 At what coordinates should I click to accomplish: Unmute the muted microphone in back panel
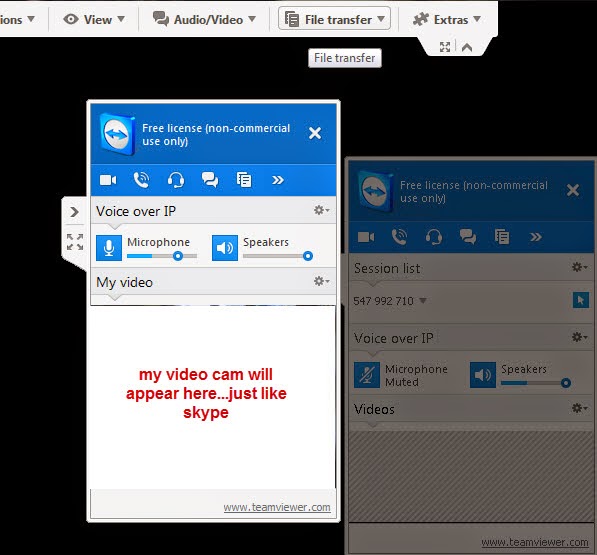pyautogui.click(x=367, y=375)
